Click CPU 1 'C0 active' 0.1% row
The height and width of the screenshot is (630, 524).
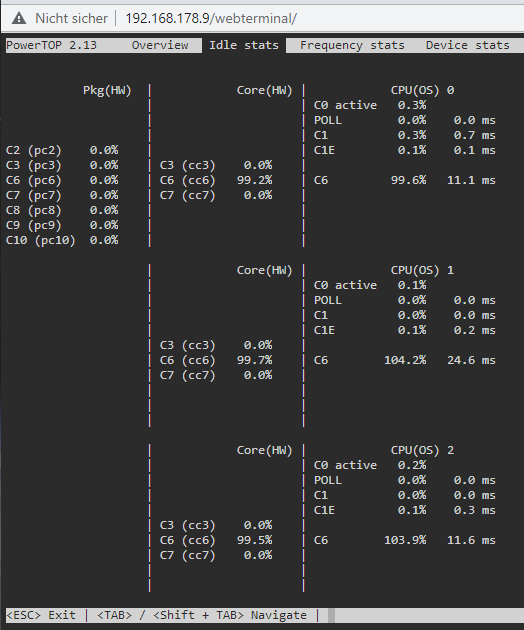370,285
